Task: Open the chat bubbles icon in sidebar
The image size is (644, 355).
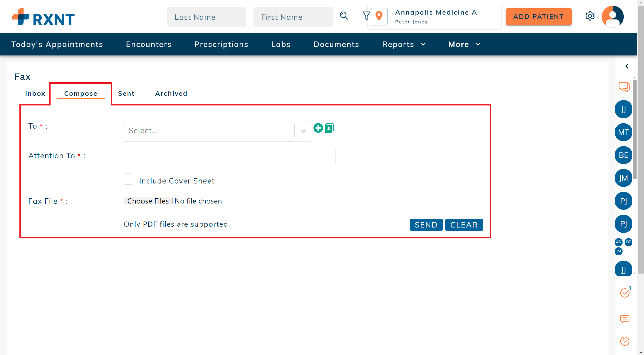Action: (624, 87)
